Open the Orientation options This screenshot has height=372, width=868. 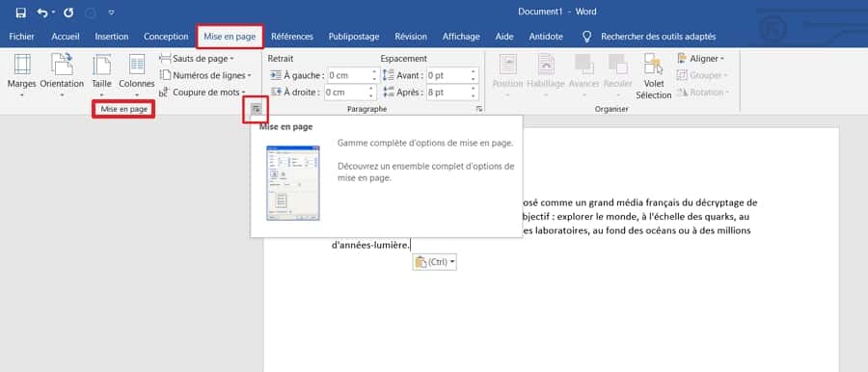coord(62,76)
